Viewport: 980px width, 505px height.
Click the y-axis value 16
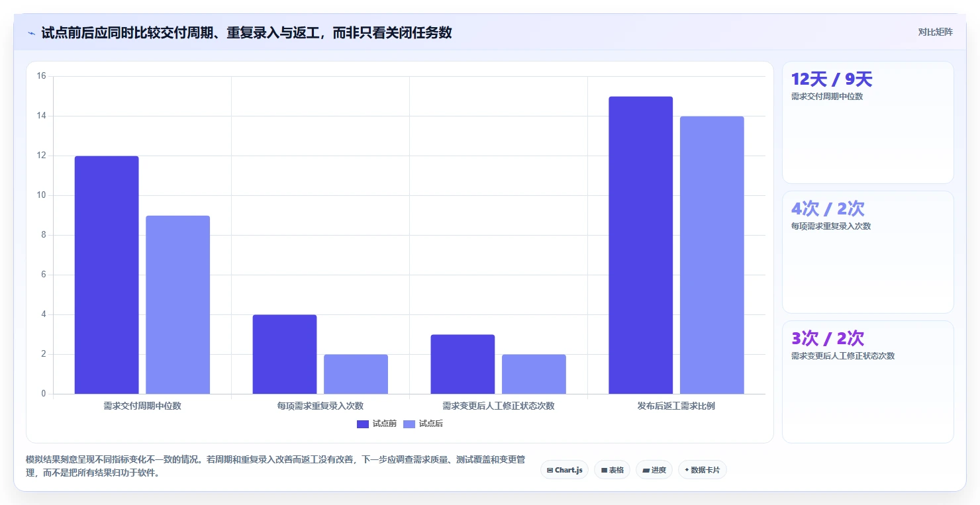[x=42, y=76]
